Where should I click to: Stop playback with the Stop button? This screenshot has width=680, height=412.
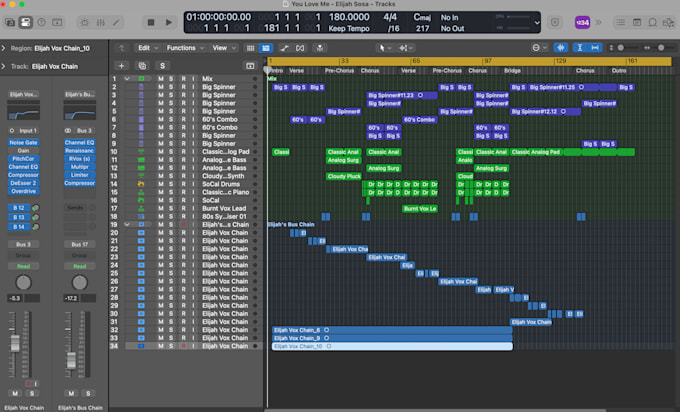pos(151,22)
